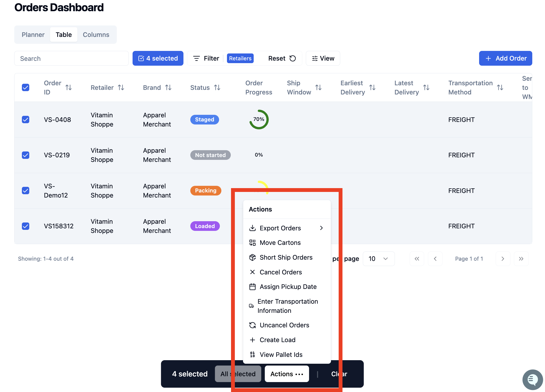This screenshot has width=545, height=392.
Task: Switch to the Planner tab
Action: pos(33,35)
